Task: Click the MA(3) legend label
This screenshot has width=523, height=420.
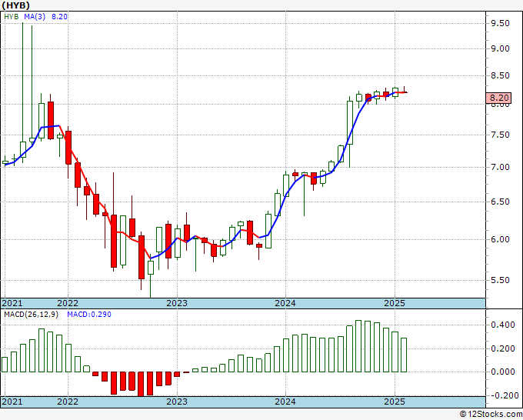Action: tap(35, 16)
